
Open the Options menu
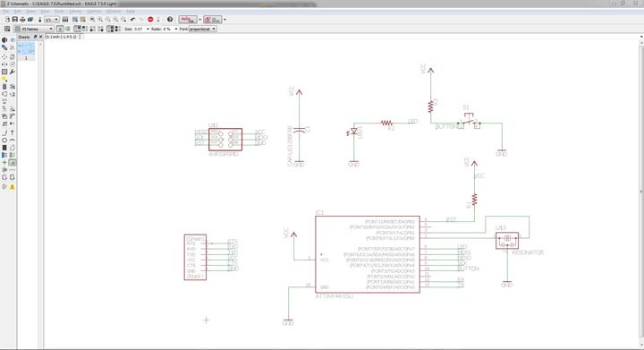coord(94,11)
